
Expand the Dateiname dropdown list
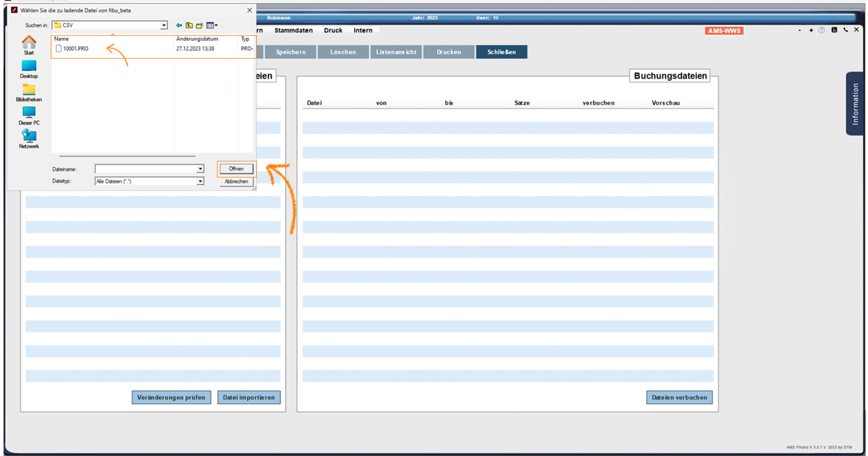(200, 169)
